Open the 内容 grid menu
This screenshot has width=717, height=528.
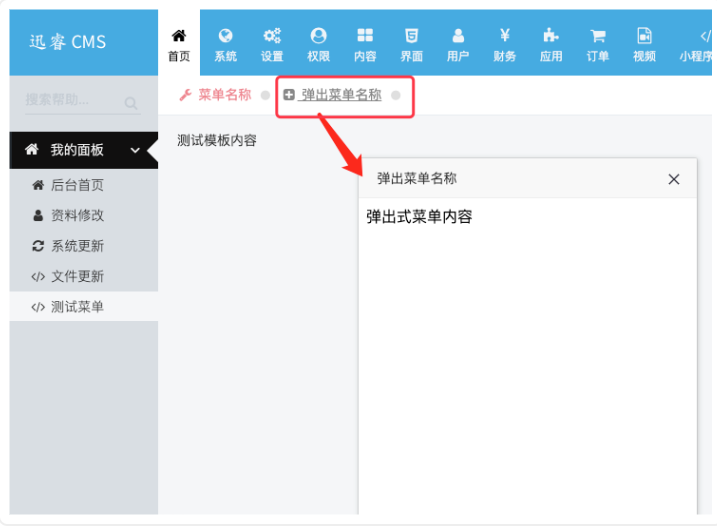[365, 45]
